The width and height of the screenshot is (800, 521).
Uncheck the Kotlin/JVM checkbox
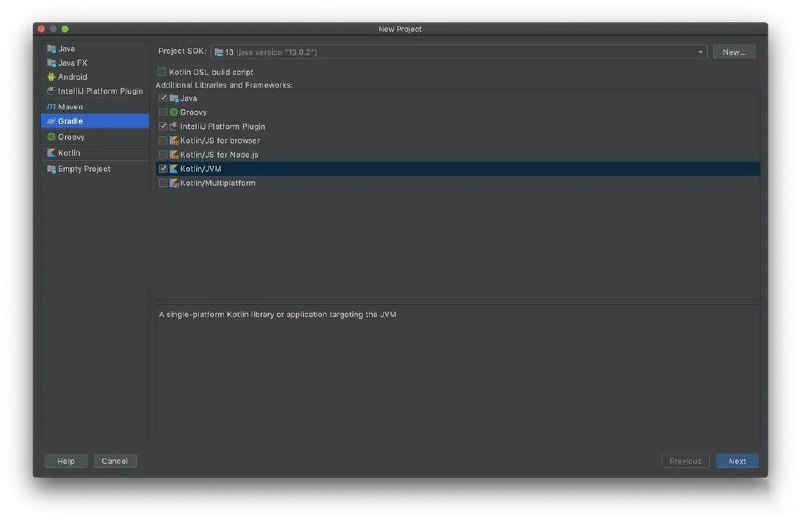tap(163, 169)
